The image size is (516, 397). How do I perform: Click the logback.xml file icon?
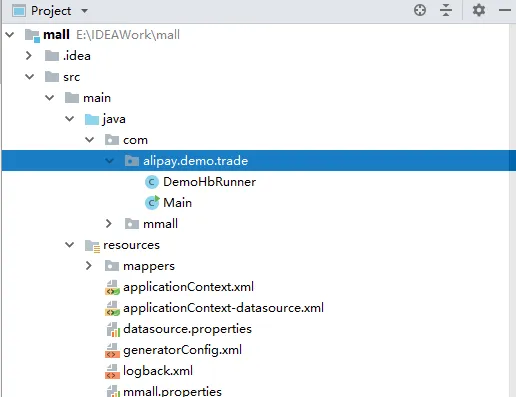[112, 371]
